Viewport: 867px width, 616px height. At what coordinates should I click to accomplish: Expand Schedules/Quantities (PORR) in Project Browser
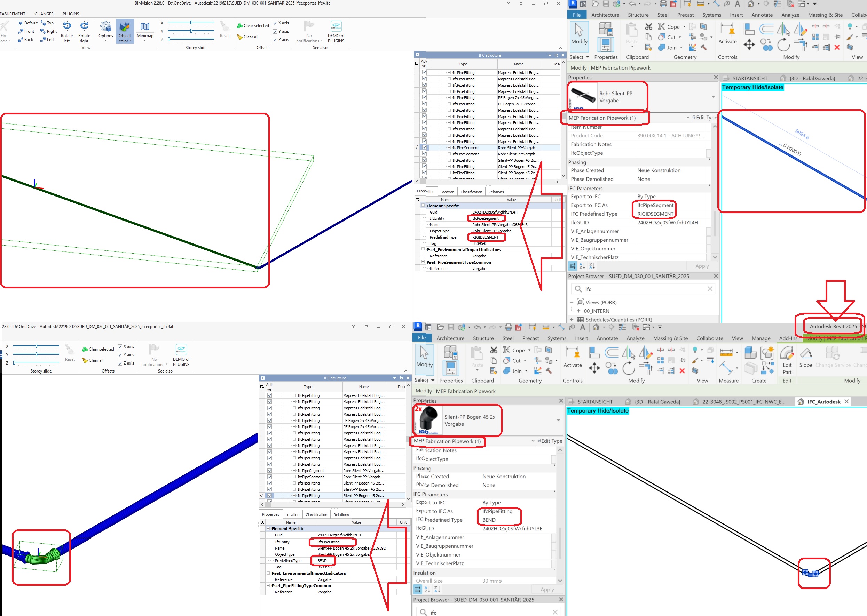572,320
